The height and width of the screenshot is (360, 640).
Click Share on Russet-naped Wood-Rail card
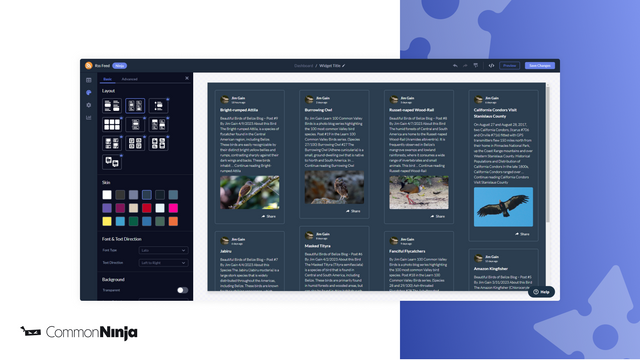[x=438, y=216]
